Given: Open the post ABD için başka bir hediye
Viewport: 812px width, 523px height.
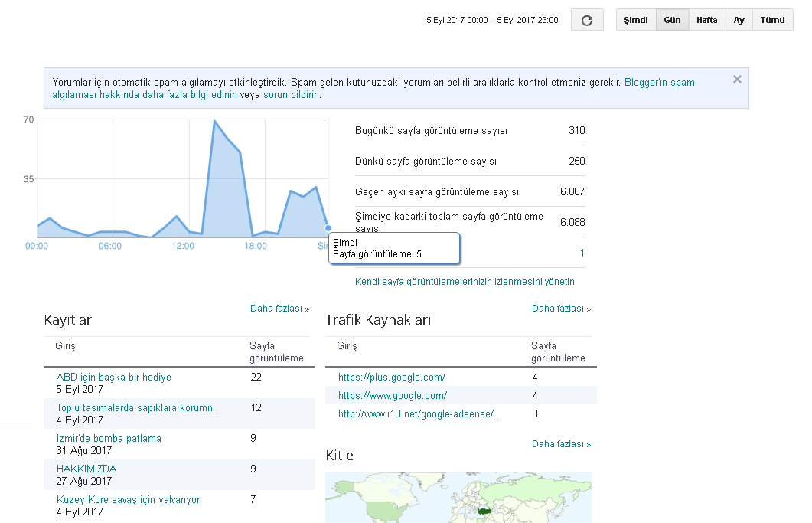Looking at the screenshot, I should 113,378.
